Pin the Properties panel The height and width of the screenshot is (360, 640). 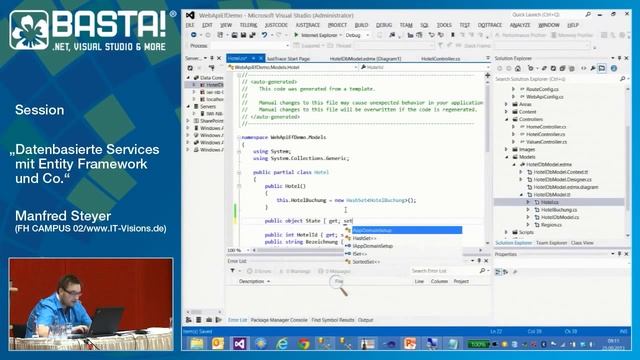coord(620,254)
